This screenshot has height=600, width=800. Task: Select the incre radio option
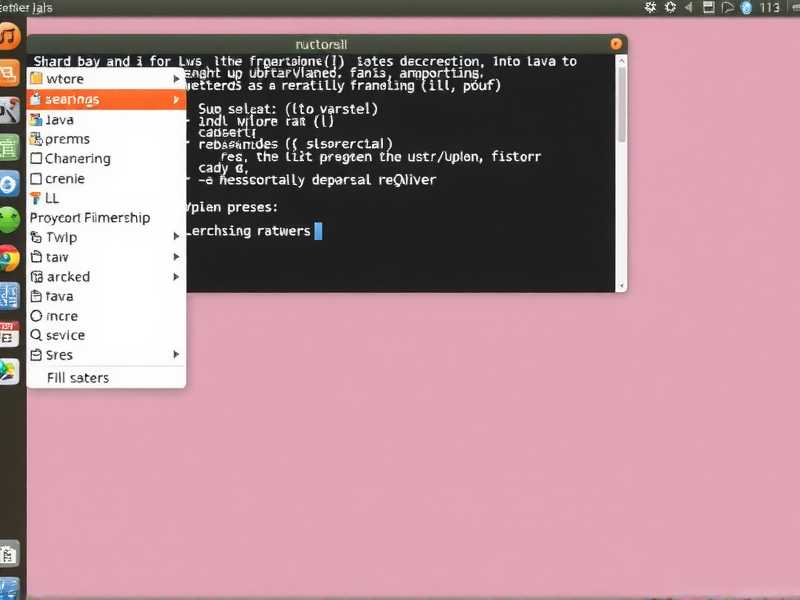[37, 316]
